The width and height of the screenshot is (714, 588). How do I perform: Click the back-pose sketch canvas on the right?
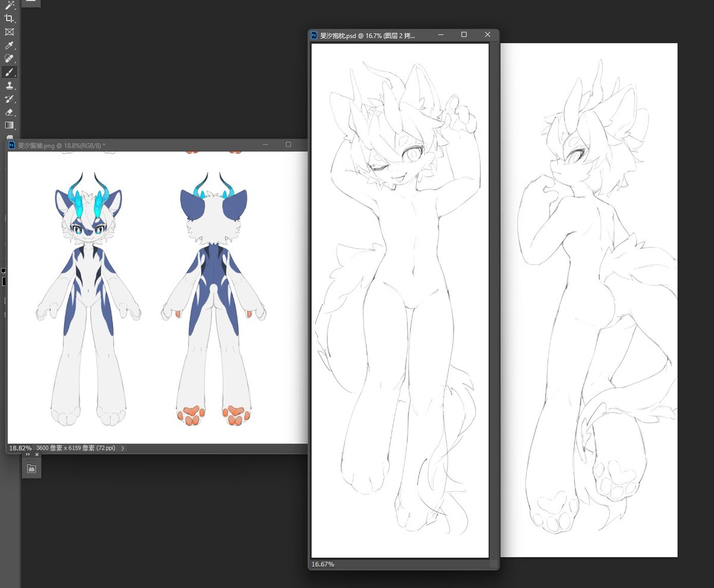(x=589, y=301)
